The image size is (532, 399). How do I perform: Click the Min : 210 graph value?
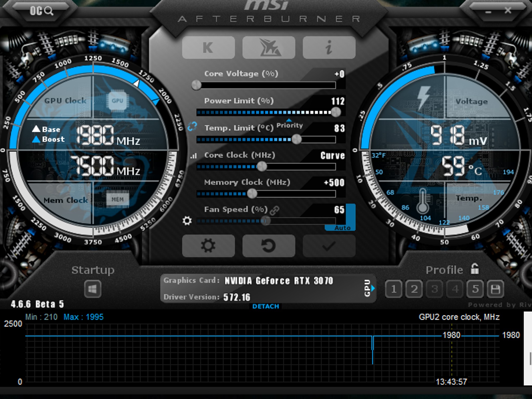41,317
